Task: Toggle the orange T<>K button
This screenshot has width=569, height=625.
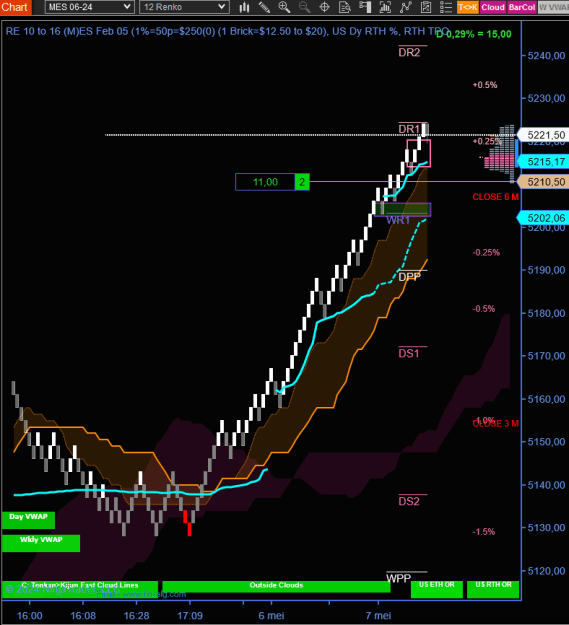Action: click(x=467, y=7)
